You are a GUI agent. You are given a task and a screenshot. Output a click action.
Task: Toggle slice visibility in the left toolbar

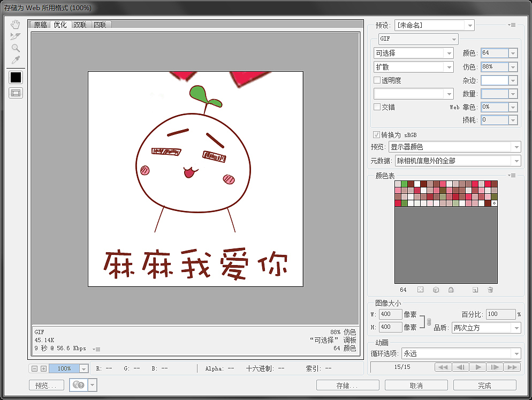[16, 93]
